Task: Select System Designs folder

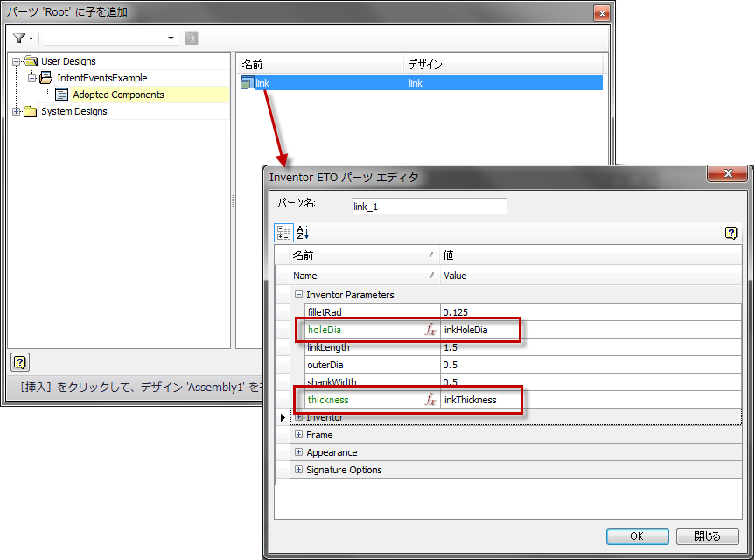Action: click(x=74, y=111)
